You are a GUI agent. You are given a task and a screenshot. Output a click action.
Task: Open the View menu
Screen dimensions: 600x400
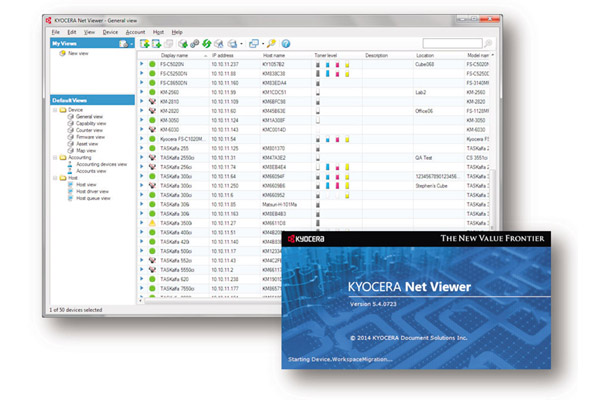point(89,32)
